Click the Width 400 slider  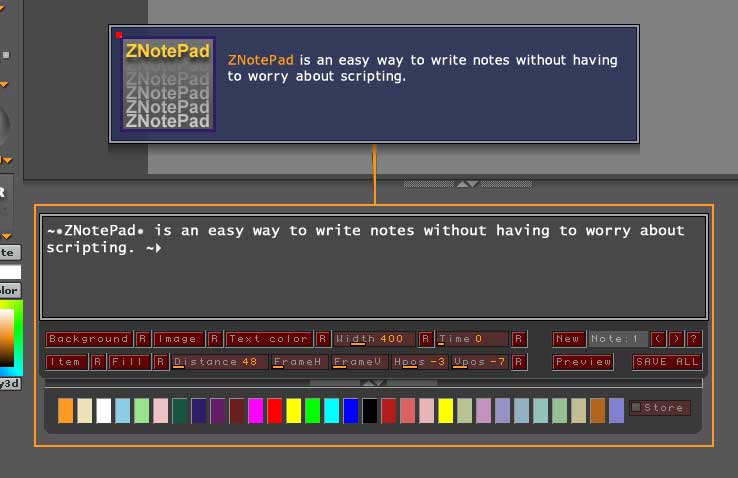[x=374, y=339]
